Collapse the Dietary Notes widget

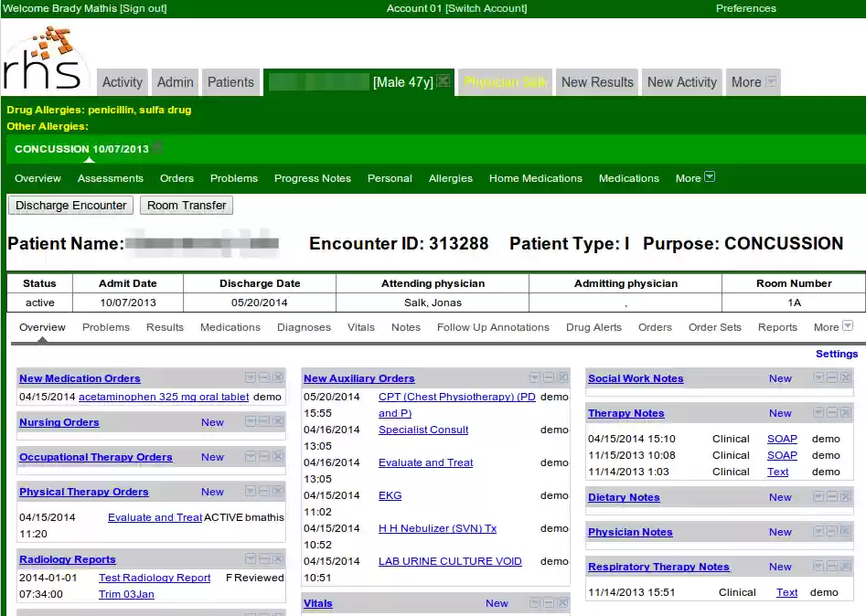pos(831,497)
